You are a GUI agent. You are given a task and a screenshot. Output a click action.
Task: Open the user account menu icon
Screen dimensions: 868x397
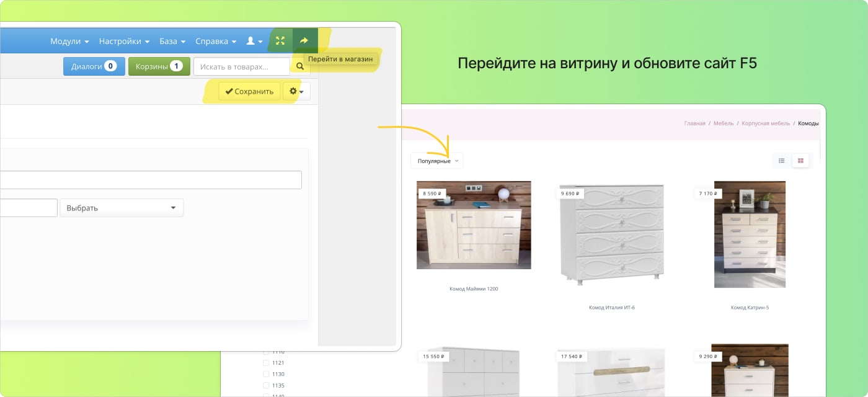[x=254, y=41]
